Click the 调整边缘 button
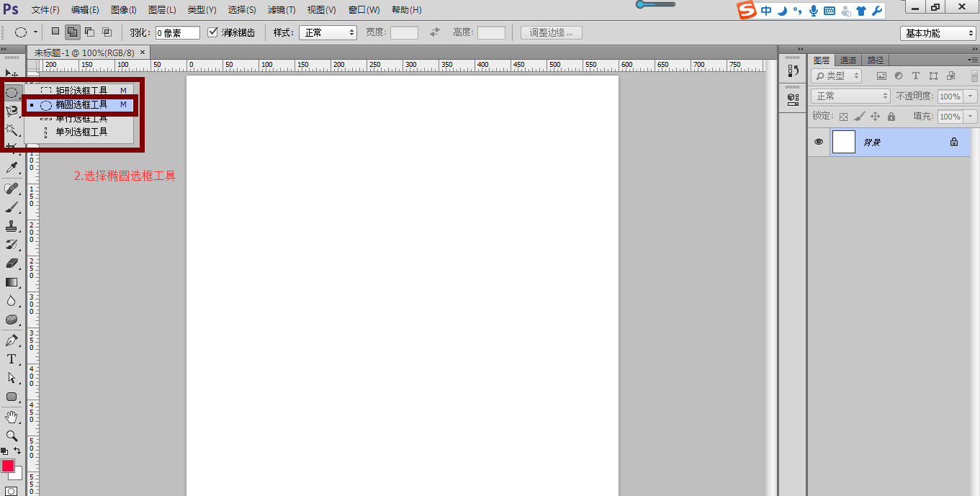The image size is (980, 496). [x=552, y=32]
